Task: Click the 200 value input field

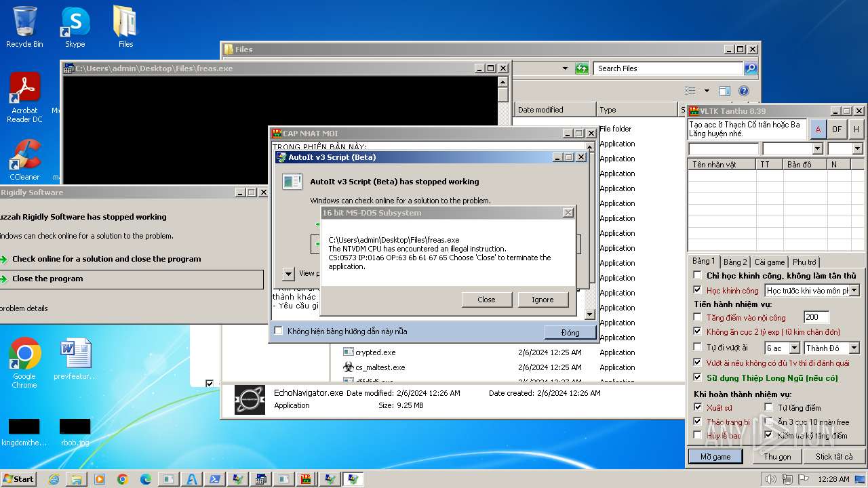Action: point(816,317)
